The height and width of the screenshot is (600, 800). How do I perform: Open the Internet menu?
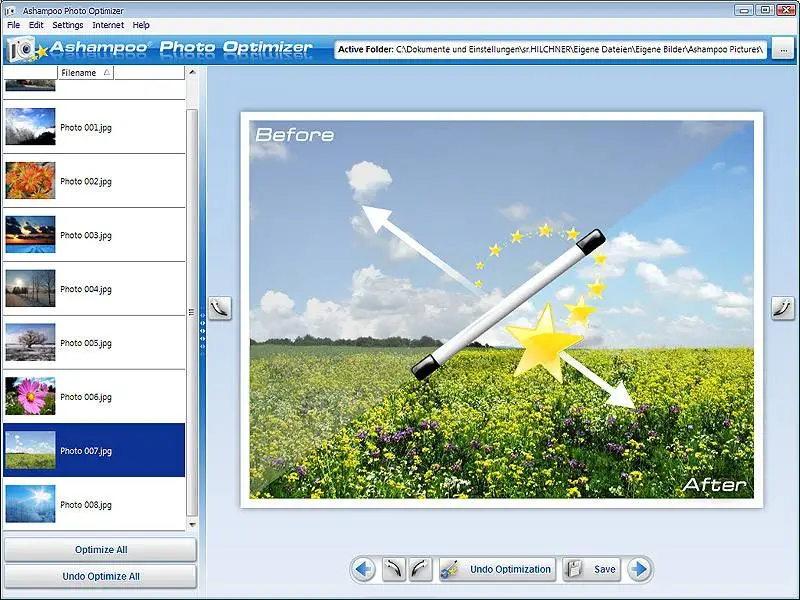coord(108,25)
